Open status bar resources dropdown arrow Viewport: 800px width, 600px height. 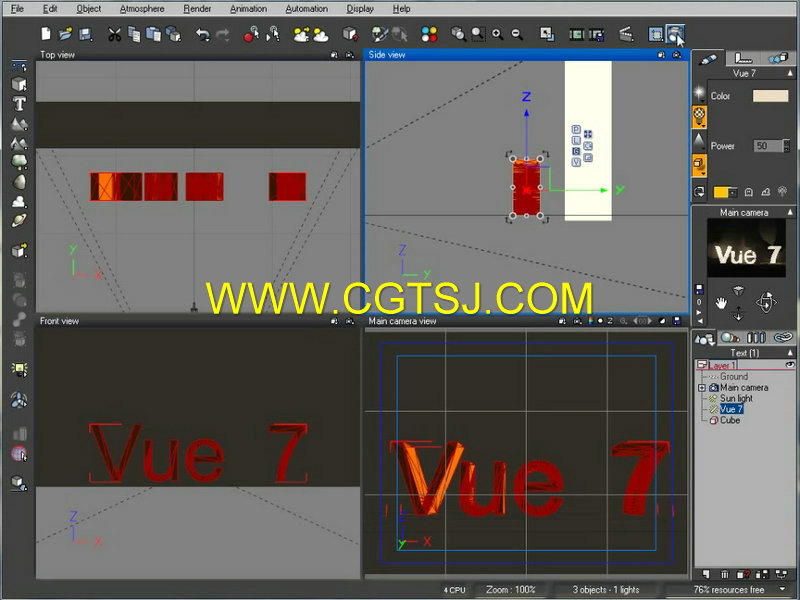(x=782, y=589)
